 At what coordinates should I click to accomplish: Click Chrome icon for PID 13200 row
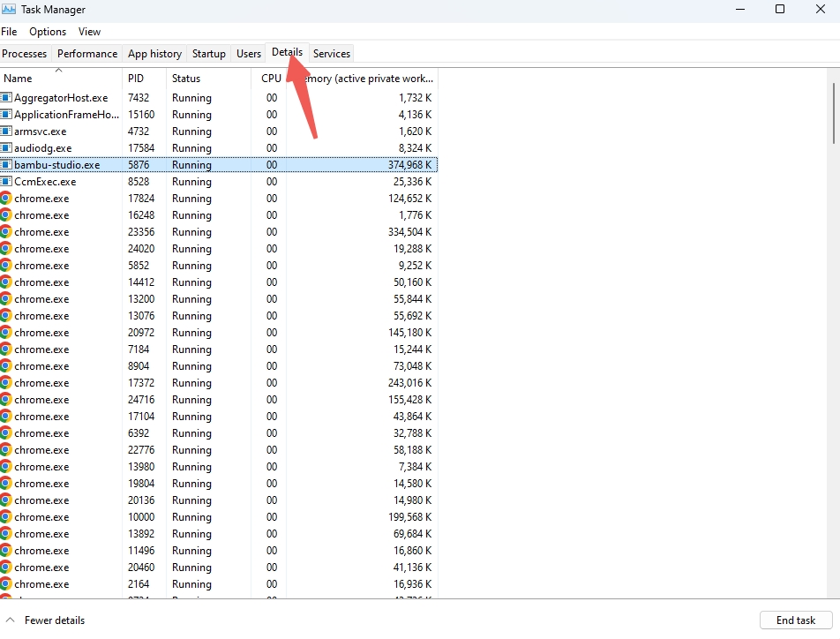click(x=6, y=298)
